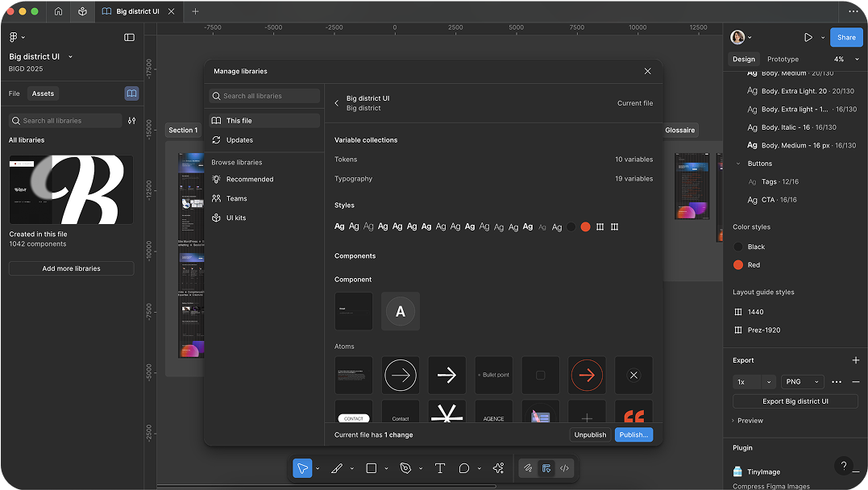868x490 pixels.
Task: Click the home icon in title bar
Action: (58, 11)
